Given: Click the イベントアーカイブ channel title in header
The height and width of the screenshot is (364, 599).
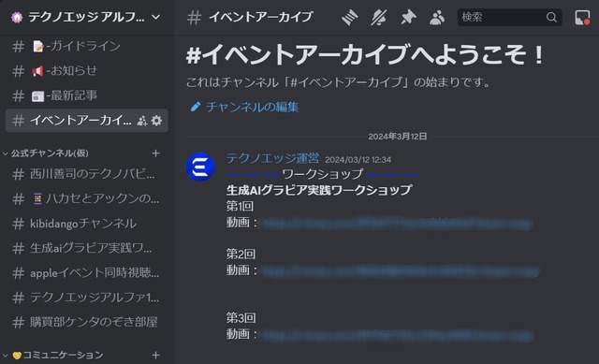Looking at the screenshot, I should click(261, 17).
